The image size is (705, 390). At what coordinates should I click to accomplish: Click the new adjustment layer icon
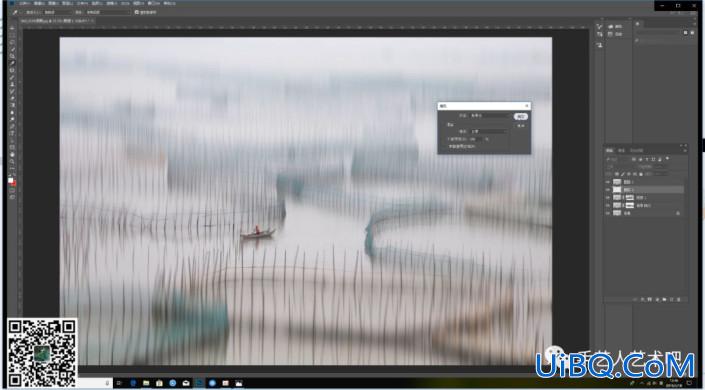[657, 299]
